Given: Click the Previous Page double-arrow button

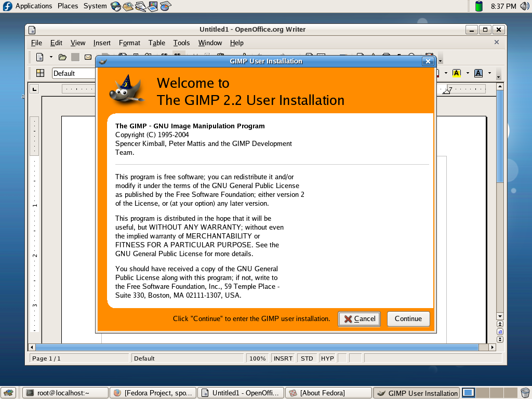Looking at the screenshot, I should pyautogui.click(x=500, y=324).
